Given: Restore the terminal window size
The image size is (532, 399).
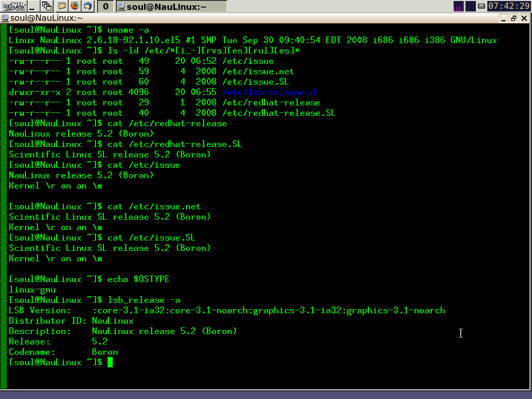Looking at the screenshot, I should (514, 18).
